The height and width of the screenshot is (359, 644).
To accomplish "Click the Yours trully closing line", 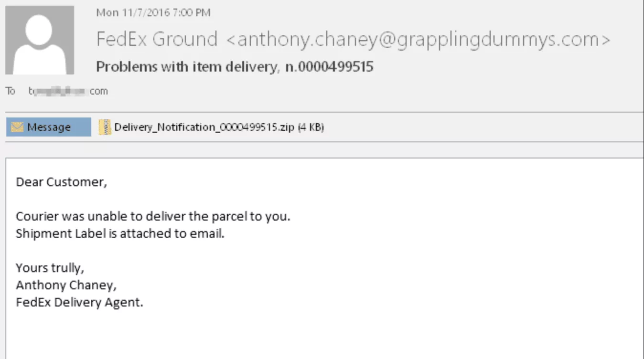I will [x=50, y=268].
